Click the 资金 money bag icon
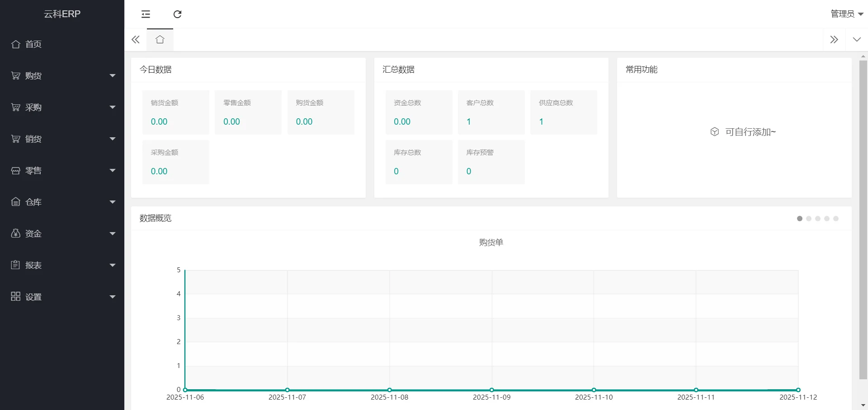The height and width of the screenshot is (410, 868). coord(16,234)
